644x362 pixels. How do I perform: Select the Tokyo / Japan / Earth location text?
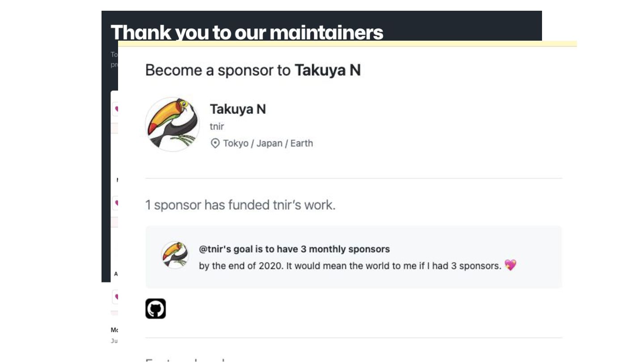click(268, 143)
